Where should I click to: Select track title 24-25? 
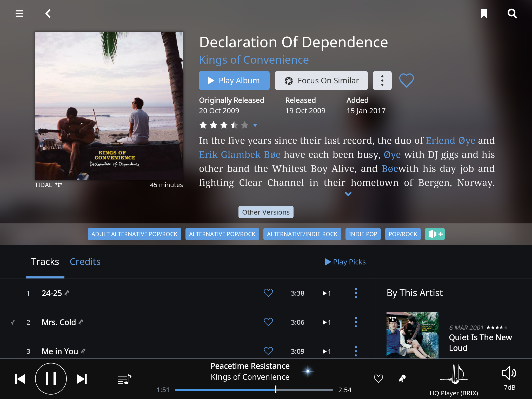pos(52,293)
